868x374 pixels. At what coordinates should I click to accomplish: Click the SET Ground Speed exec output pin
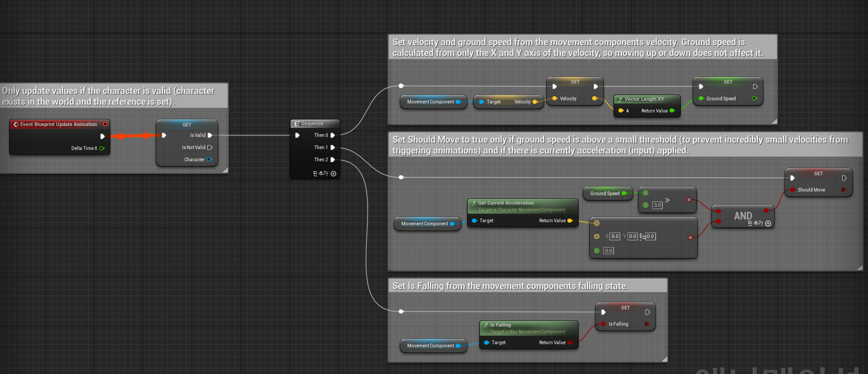(x=755, y=86)
